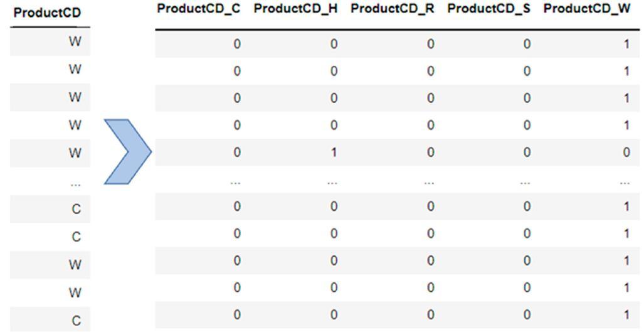Click the ProductCD_S column header
The height and width of the screenshot is (335, 644).
(488, 9)
